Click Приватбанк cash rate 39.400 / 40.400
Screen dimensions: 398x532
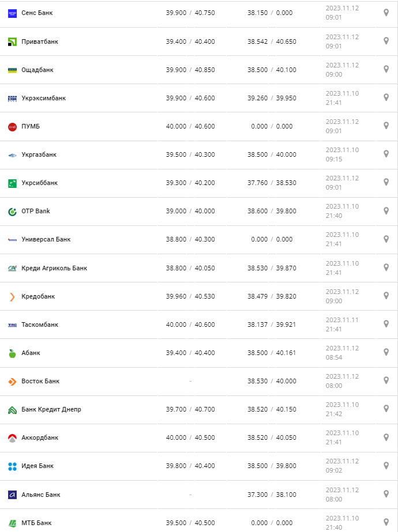190,41
